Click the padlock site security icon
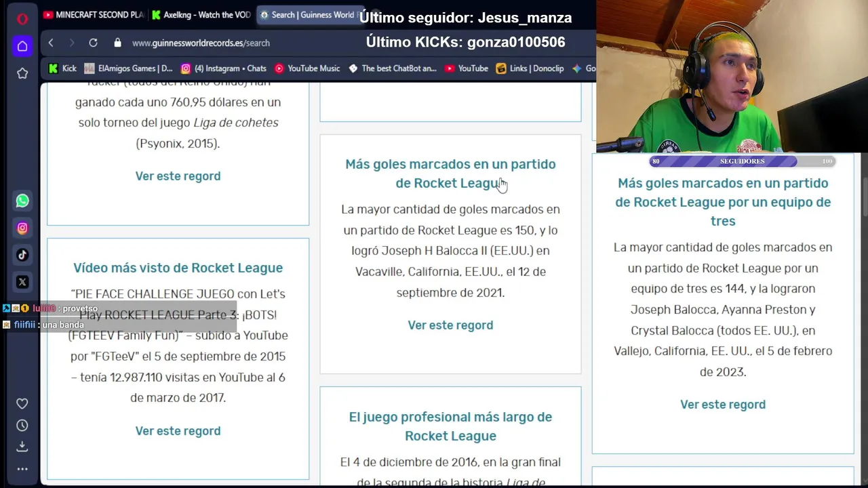 point(118,43)
